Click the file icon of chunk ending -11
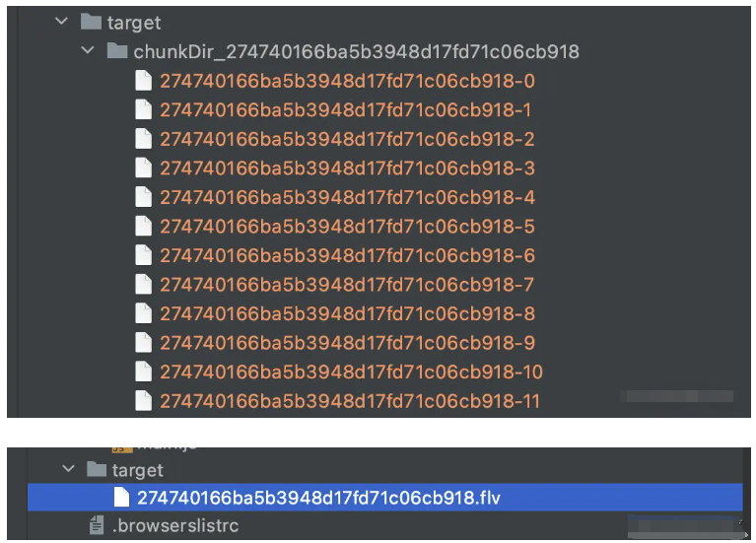The height and width of the screenshot is (543, 756). coord(143,401)
